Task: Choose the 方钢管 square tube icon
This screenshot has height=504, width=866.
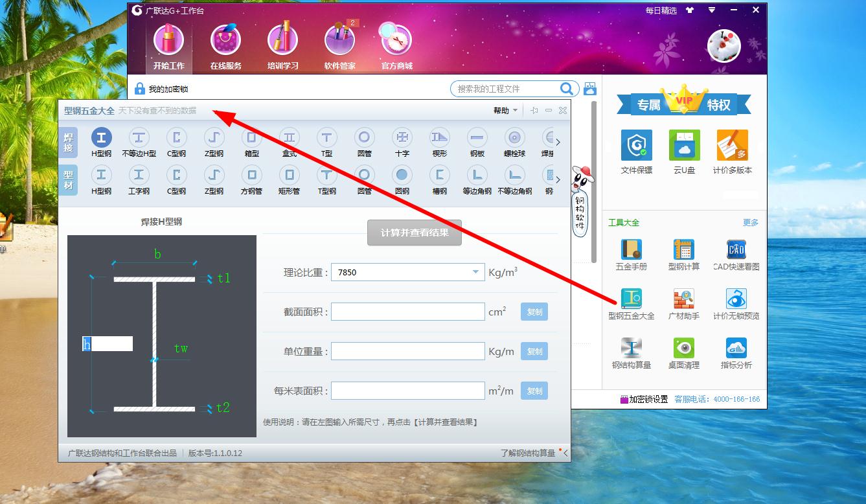Action: coord(251,180)
